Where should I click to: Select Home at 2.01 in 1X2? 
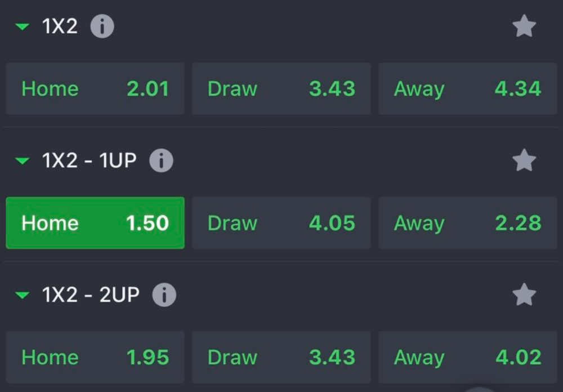(x=95, y=89)
